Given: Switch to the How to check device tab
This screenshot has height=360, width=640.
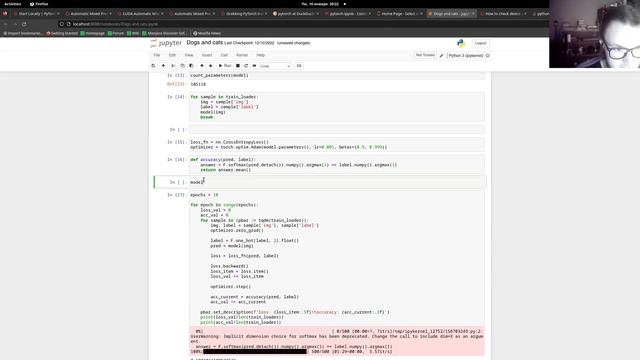Looking at the screenshot, I should pyautogui.click(x=502, y=13).
